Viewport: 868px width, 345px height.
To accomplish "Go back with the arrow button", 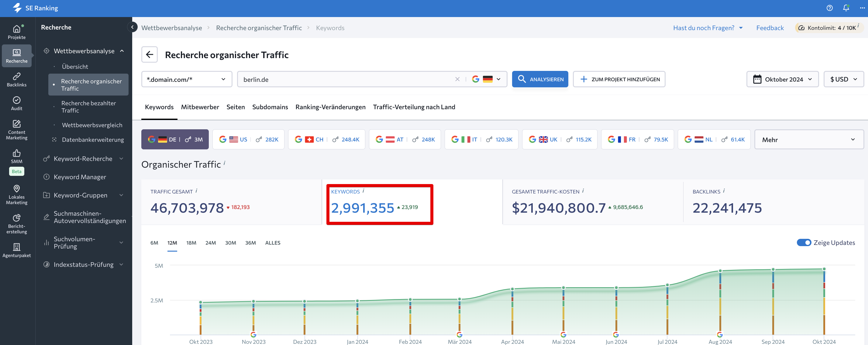I will tap(150, 54).
